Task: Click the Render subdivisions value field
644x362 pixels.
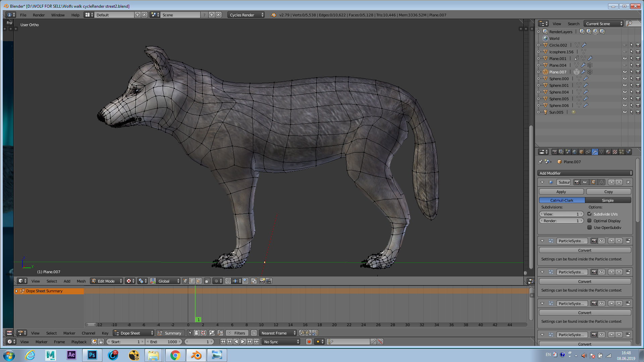Action: [561, 221]
